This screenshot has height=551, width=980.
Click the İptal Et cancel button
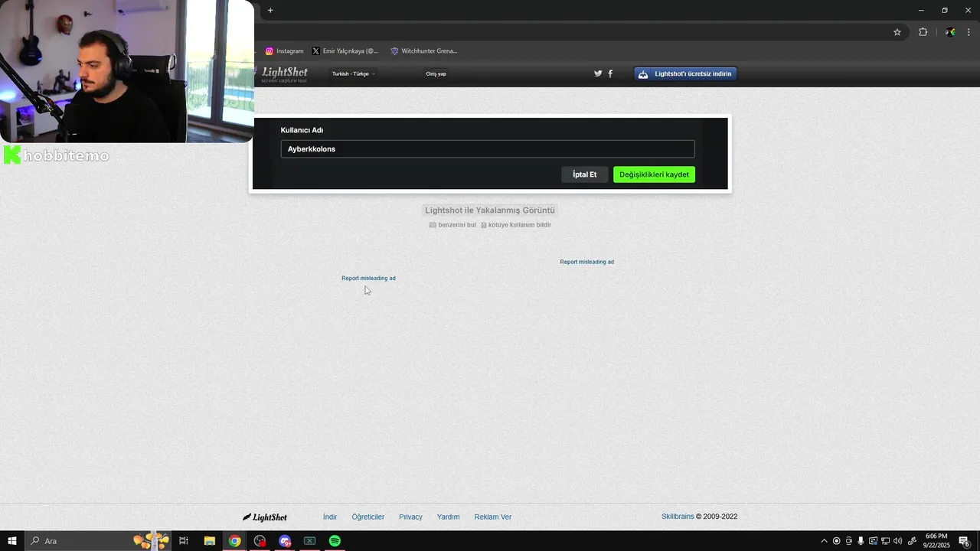584,174
